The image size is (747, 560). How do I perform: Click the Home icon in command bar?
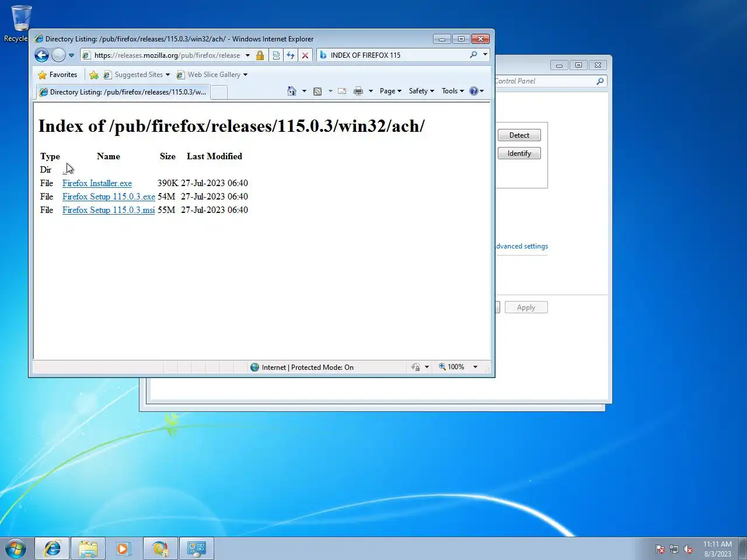(292, 91)
